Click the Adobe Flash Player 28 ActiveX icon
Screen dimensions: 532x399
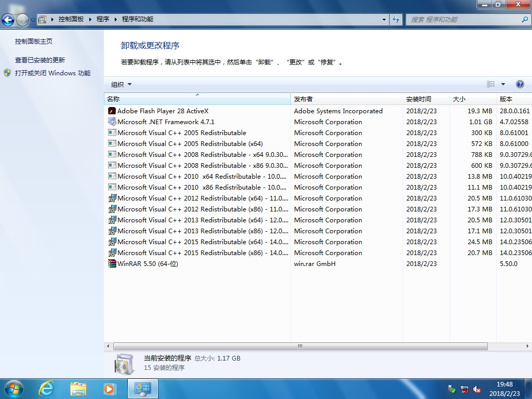(x=112, y=111)
